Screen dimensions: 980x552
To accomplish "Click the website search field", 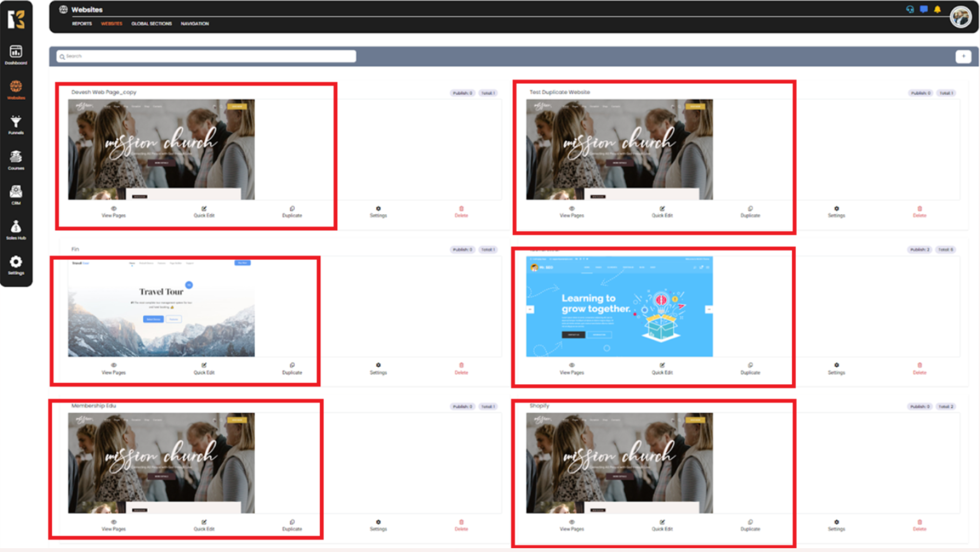I will pyautogui.click(x=206, y=56).
